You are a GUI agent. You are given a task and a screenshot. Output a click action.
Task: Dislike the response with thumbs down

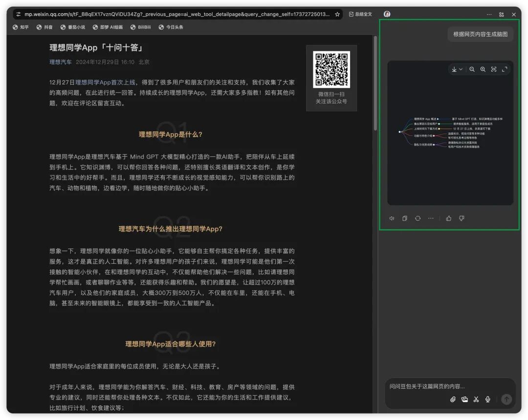coord(462,218)
